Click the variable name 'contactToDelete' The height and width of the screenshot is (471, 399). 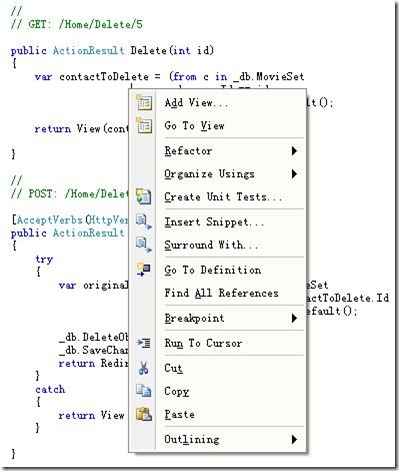(x=104, y=77)
